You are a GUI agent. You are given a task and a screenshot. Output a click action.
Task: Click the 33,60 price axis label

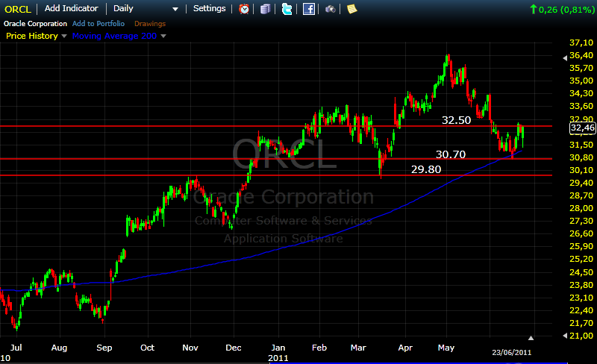581,106
